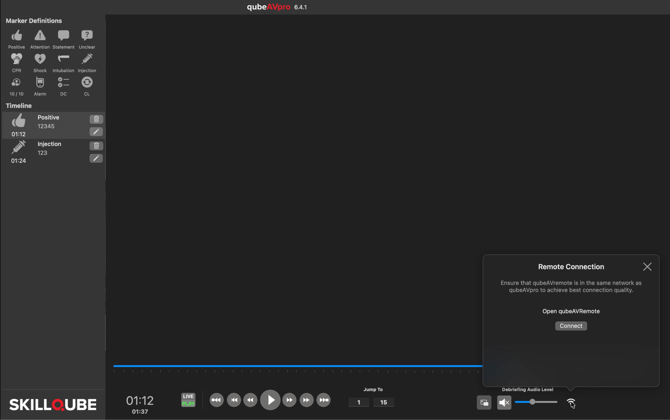The width and height of the screenshot is (670, 420).
Task: Edit the Injection timeline entry
Action: click(96, 159)
